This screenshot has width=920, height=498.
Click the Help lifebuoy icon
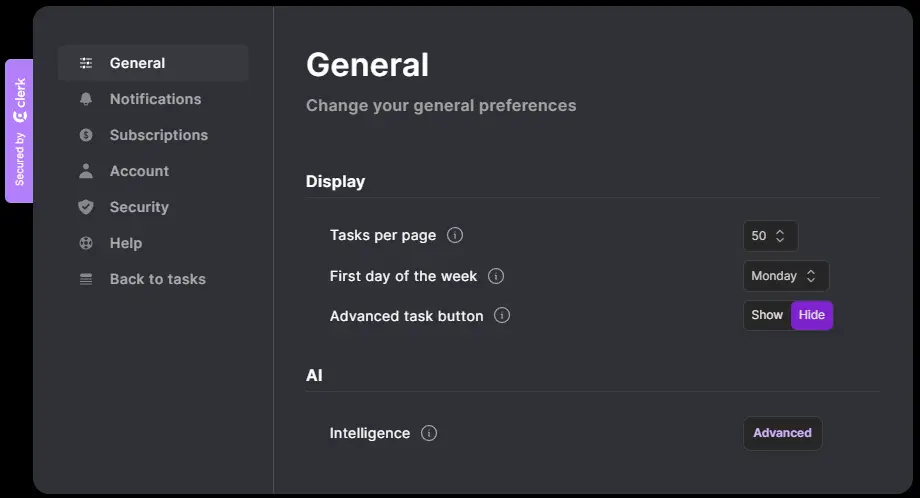(86, 243)
